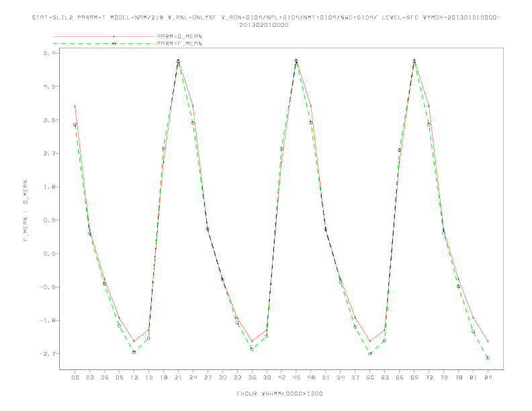
Task: Select the F_MEAN circle marker at hour 12
Action: 134,352
